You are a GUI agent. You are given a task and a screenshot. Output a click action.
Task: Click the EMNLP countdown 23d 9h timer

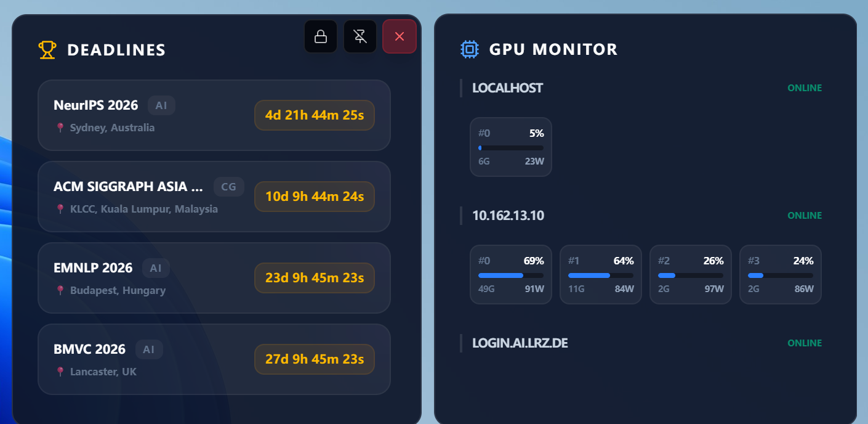315,278
